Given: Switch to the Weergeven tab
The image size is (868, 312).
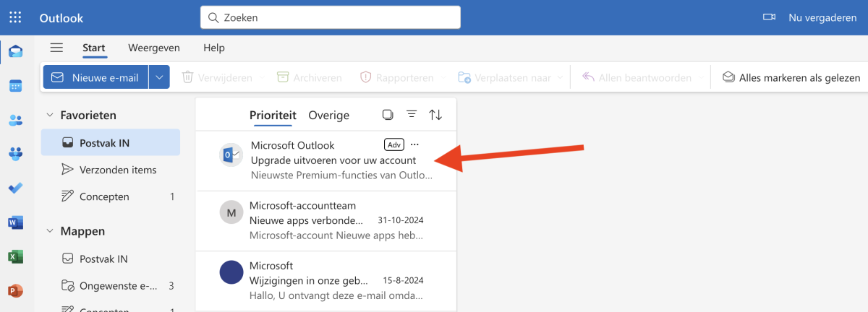Looking at the screenshot, I should tap(154, 48).
